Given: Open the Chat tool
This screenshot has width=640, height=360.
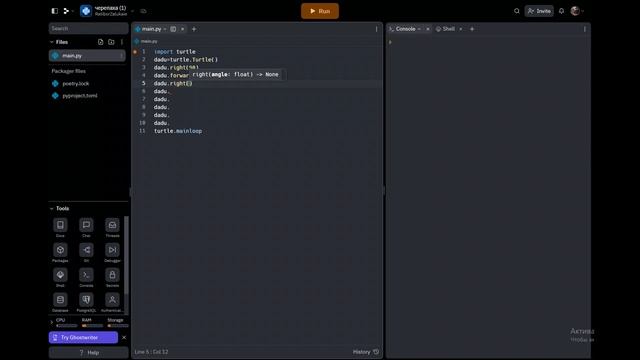Looking at the screenshot, I should pos(86,227).
